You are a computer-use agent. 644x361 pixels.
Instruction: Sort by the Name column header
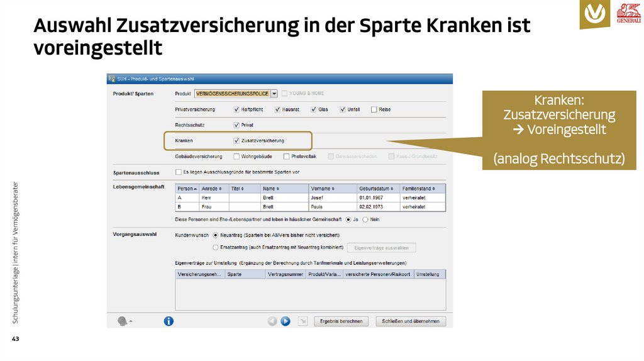click(x=285, y=189)
